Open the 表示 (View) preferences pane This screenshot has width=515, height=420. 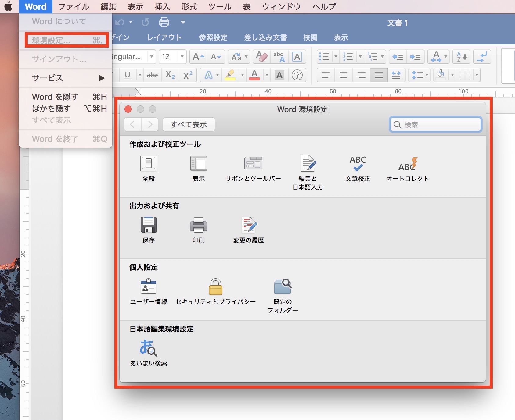pos(199,169)
